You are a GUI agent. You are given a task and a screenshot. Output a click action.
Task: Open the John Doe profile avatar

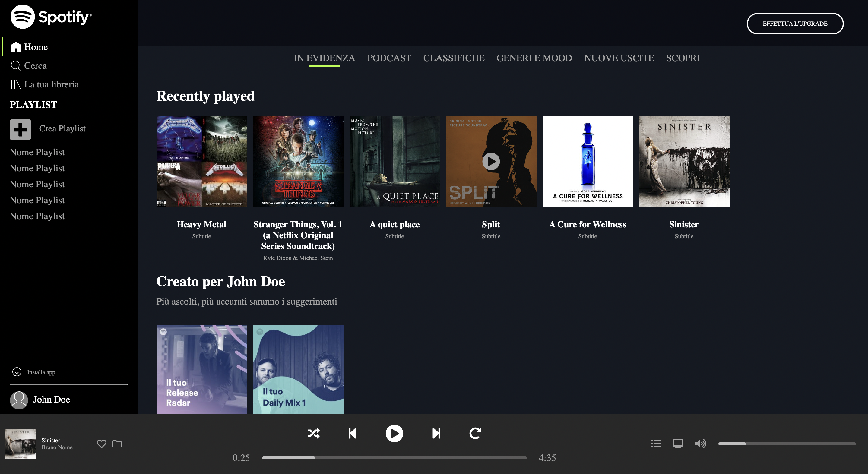[x=19, y=400]
